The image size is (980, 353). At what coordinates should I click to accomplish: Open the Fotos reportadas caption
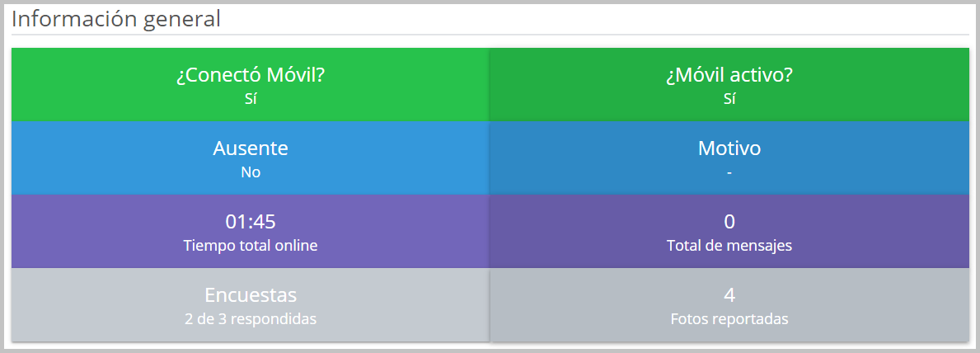pyautogui.click(x=729, y=318)
